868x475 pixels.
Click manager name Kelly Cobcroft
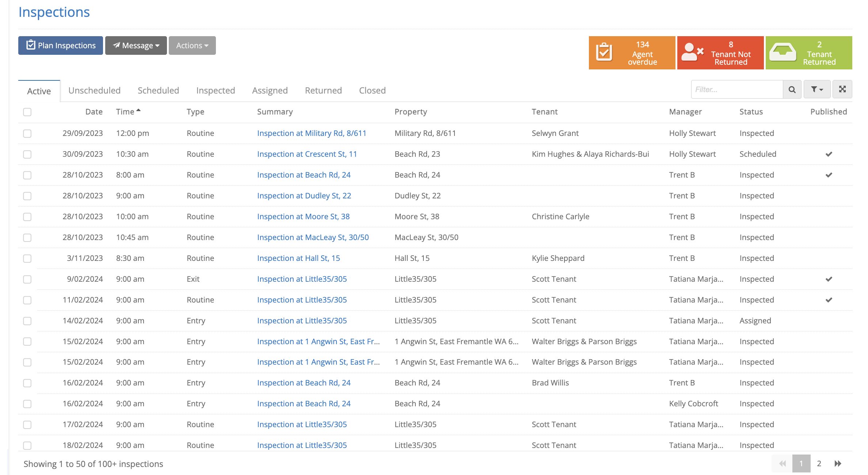pyautogui.click(x=693, y=404)
